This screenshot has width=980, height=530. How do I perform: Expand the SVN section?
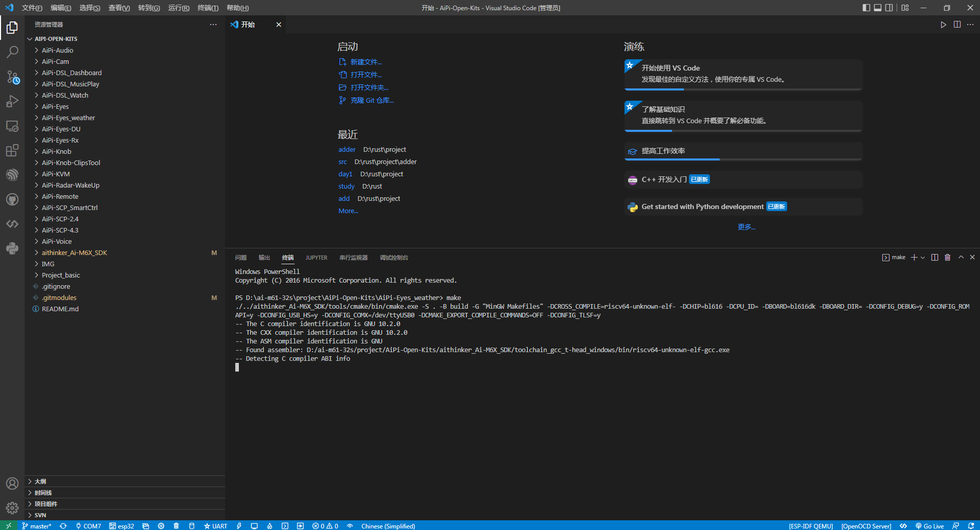[x=125, y=515]
